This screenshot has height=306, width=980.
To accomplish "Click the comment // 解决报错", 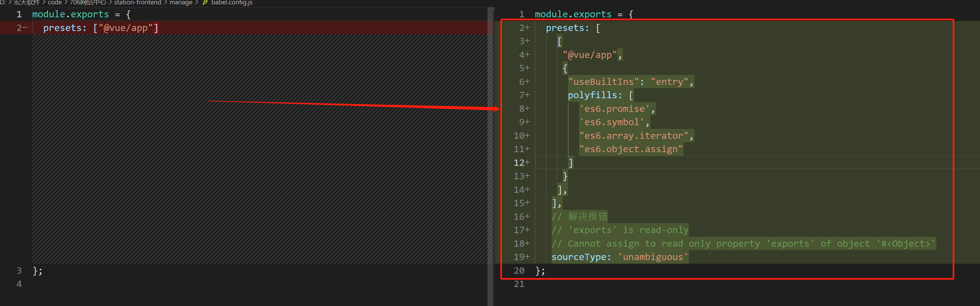I will click(x=579, y=216).
